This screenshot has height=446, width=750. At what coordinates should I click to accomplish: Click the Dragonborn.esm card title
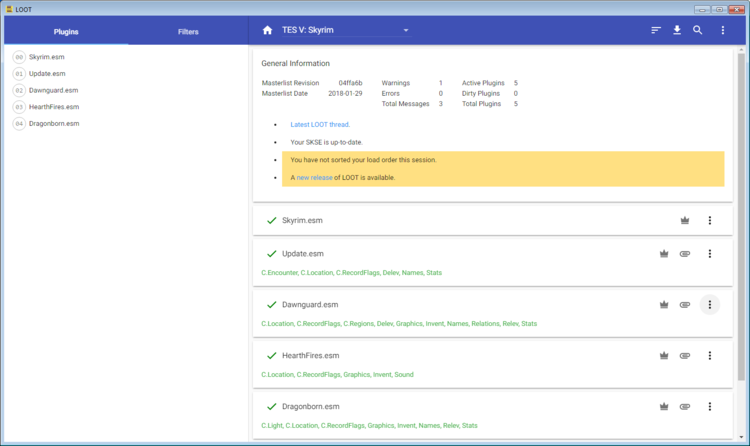[x=310, y=406]
